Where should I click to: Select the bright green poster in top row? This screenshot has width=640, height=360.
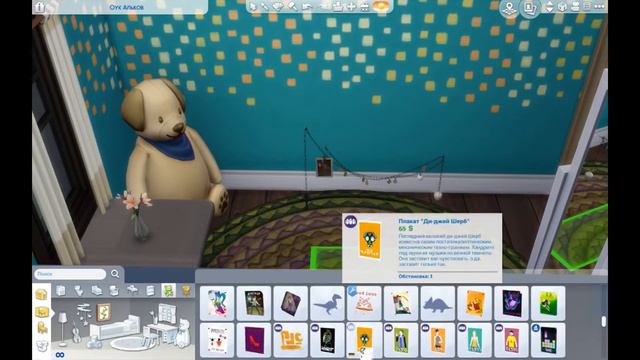(x=547, y=304)
